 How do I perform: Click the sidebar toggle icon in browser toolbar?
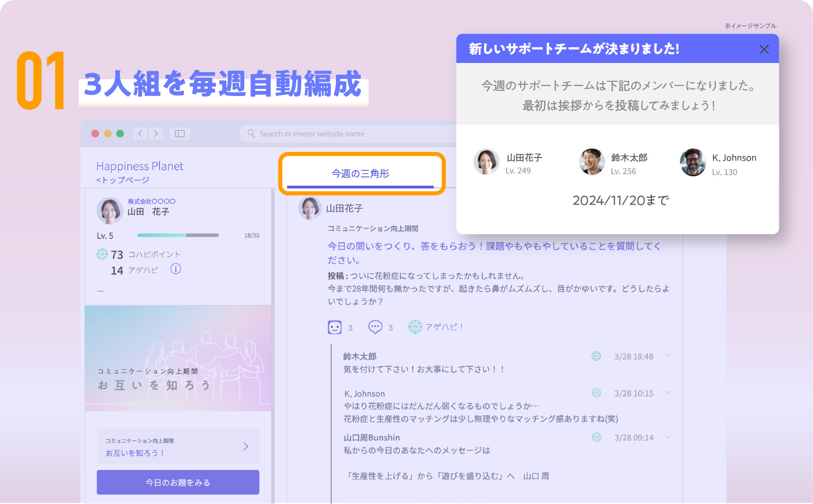(x=180, y=134)
